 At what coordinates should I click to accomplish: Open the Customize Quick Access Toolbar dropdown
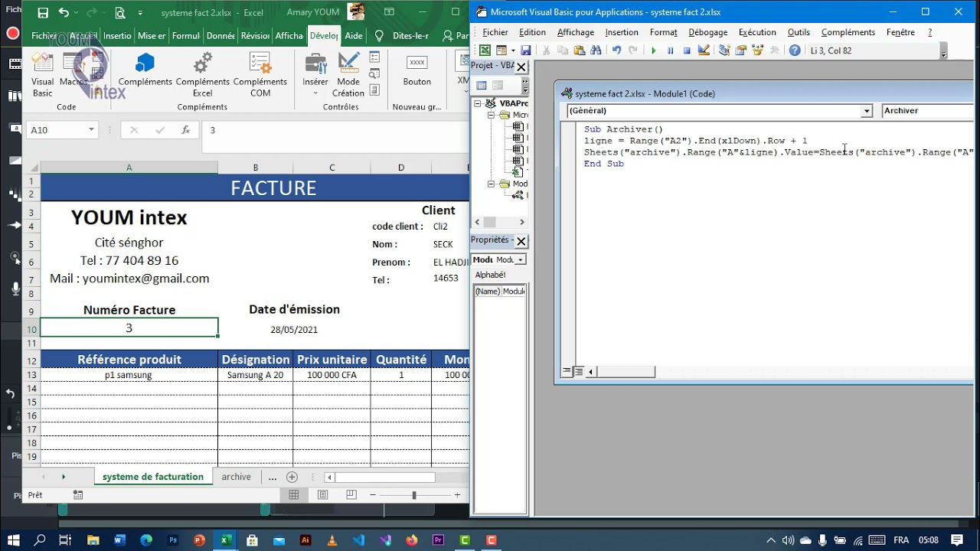(x=140, y=13)
